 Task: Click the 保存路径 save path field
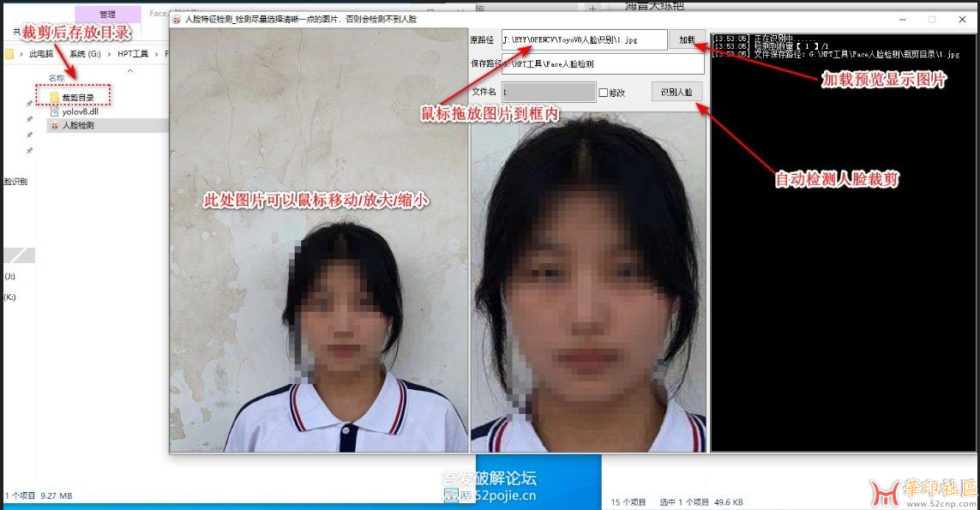point(600,64)
